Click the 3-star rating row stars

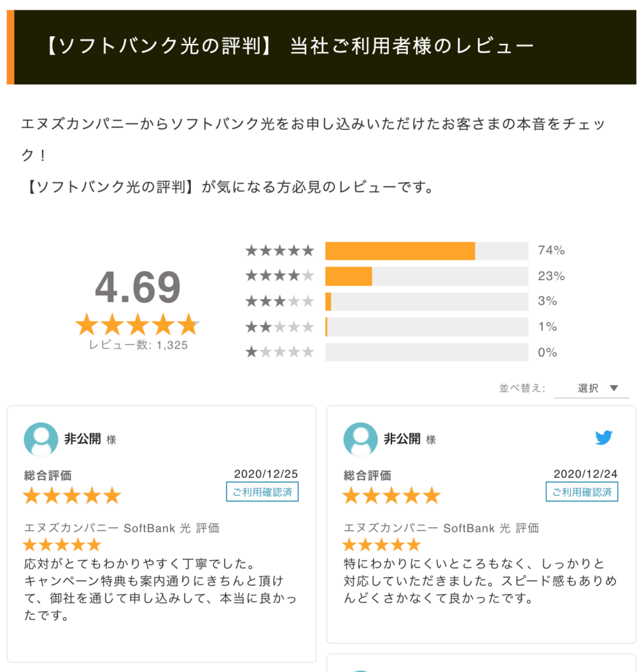(280, 301)
